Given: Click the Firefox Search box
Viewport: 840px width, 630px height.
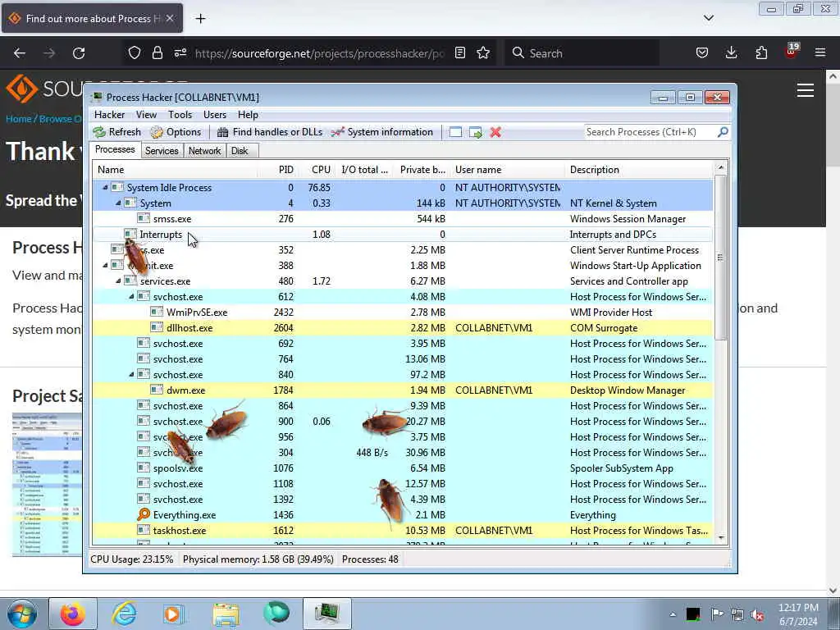Looking at the screenshot, I should coord(582,53).
